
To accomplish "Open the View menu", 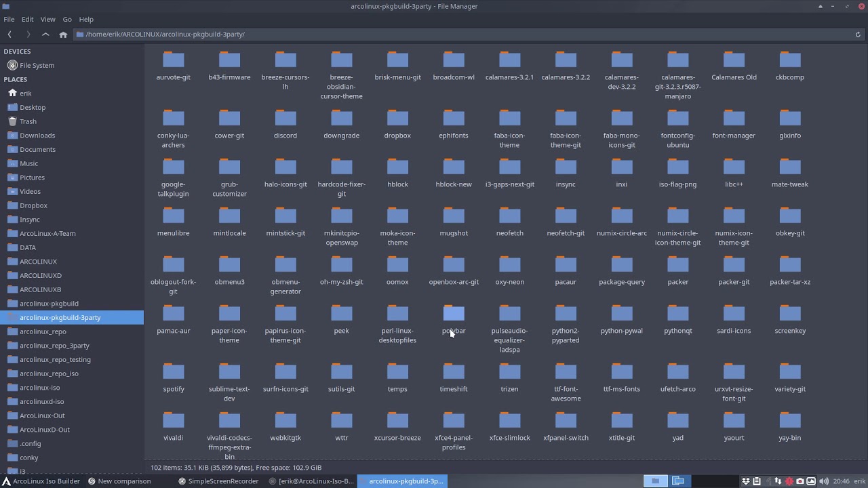I will click(48, 19).
